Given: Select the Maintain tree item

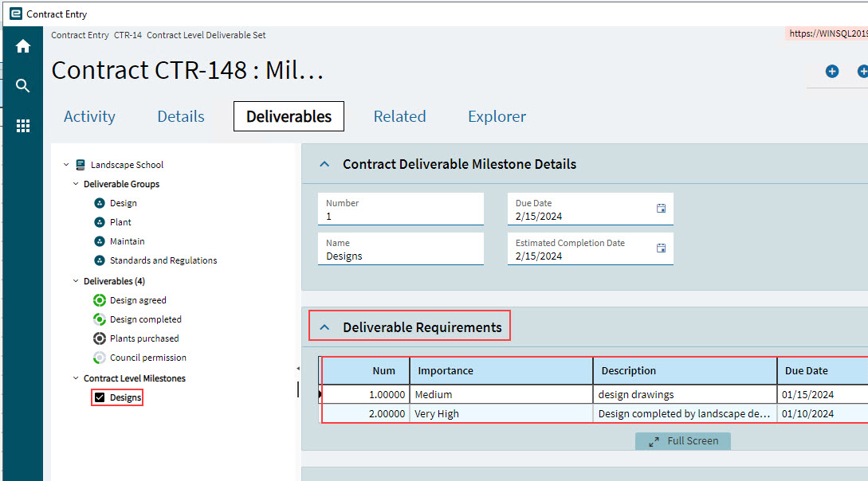Looking at the screenshot, I should click(128, 241).
